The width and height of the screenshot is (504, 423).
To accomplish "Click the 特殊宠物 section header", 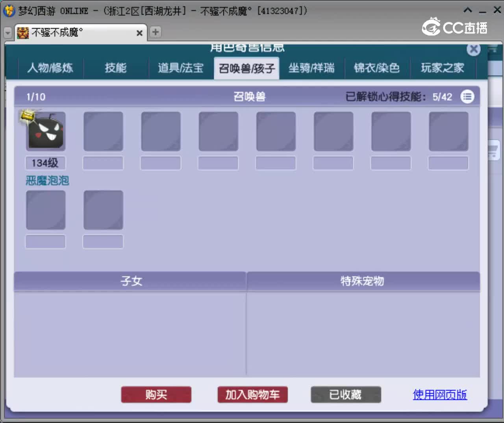I will pyautogui.click(x=363, y=281).
